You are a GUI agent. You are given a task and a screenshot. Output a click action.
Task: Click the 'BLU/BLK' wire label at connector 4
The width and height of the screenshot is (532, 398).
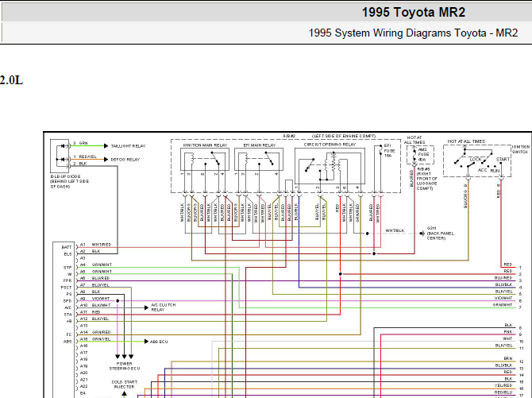[x=503, y=284]
